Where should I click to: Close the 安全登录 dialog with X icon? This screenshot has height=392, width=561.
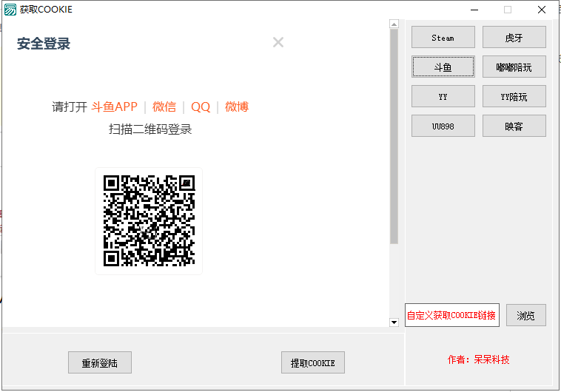tap(278, 42)
